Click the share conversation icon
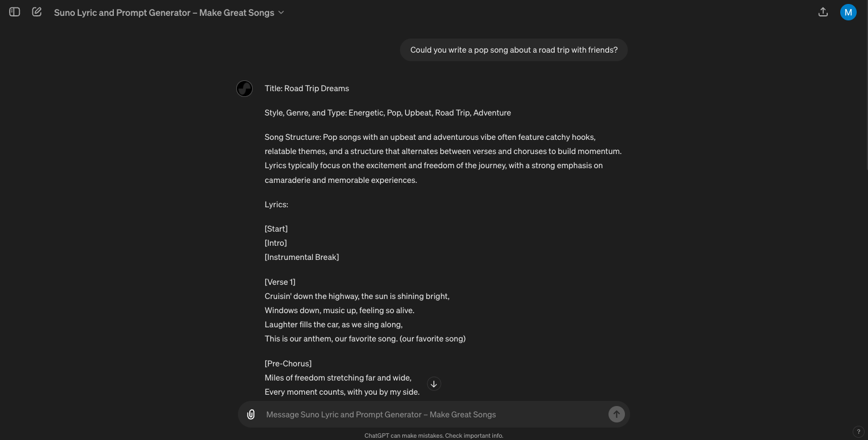This screenshot has height=440, width=868. 823,12
